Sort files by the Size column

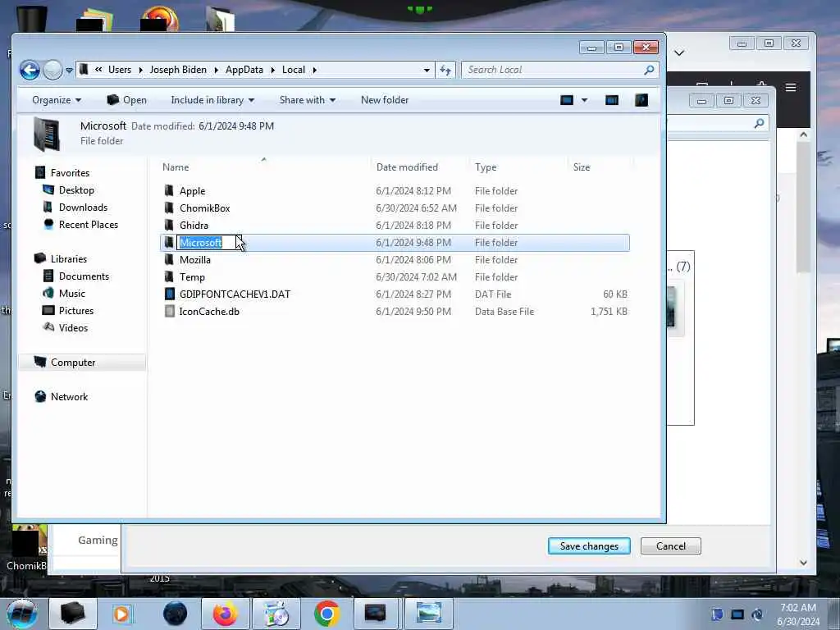coord(582,167)
